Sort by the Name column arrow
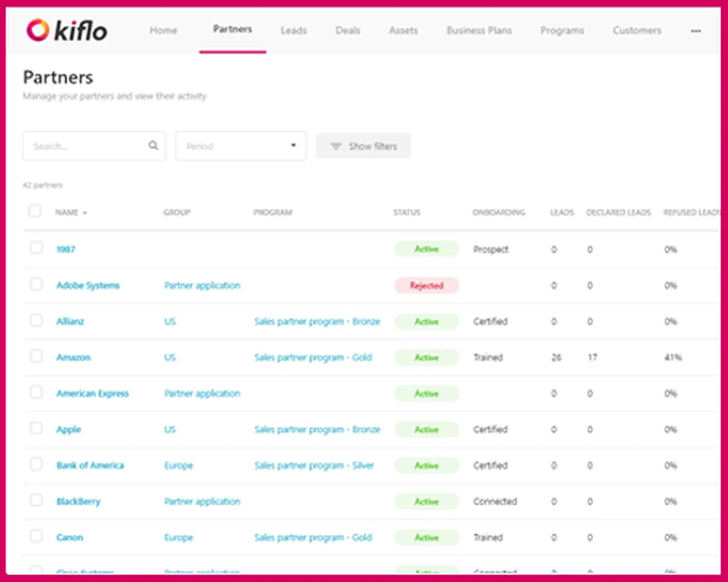 click(x=85, y=213)
